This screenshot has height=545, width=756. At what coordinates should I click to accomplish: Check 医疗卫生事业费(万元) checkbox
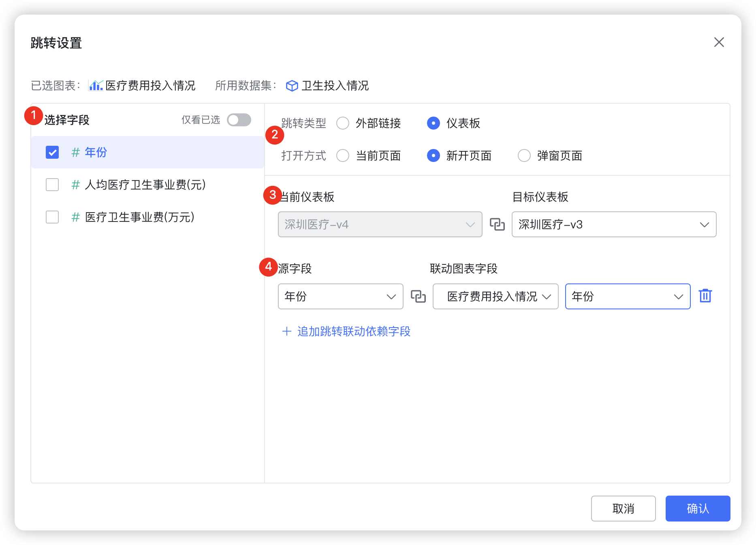[52, 217]
